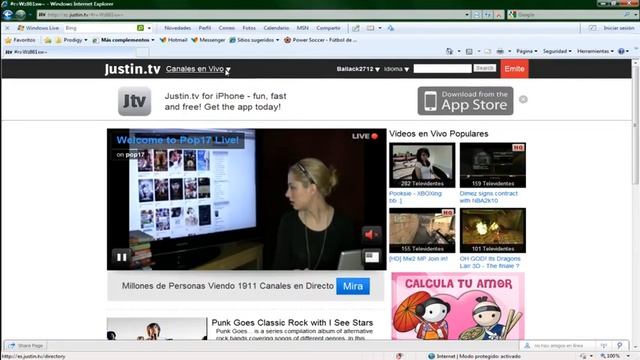This screenshot has height=360, width=640.
Task: Click the red Stop loading button
Action: point(498,15)
